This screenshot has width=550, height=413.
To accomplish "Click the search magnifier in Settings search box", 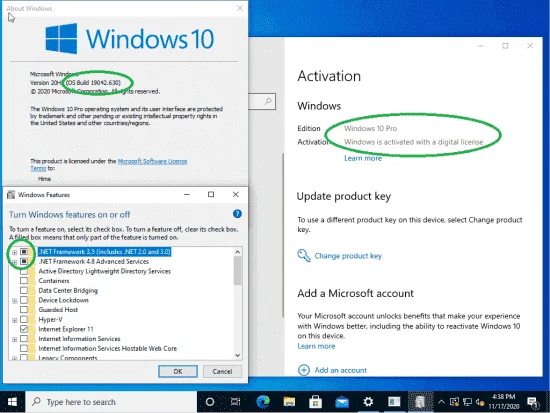I will [268, 101].
